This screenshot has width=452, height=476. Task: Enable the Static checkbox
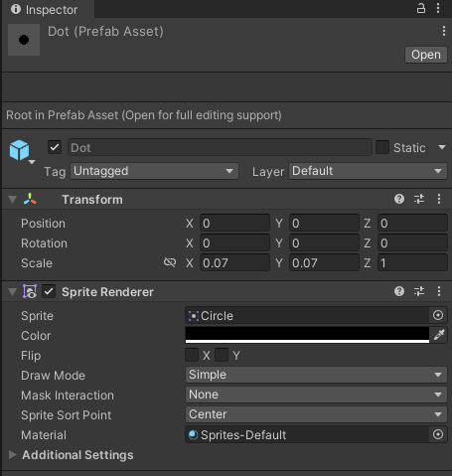(382, 147)
